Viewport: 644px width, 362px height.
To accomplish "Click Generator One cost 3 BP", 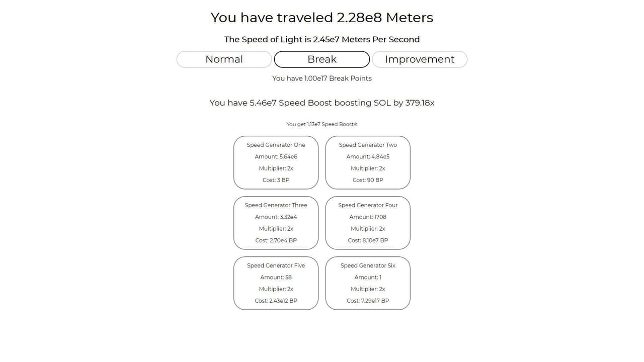I will [276, 180].
